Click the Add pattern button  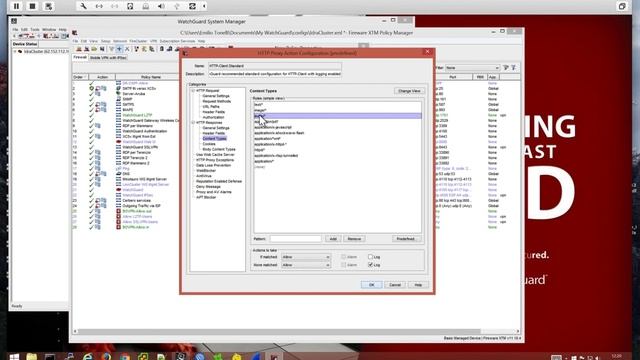[x=333, y=239]
